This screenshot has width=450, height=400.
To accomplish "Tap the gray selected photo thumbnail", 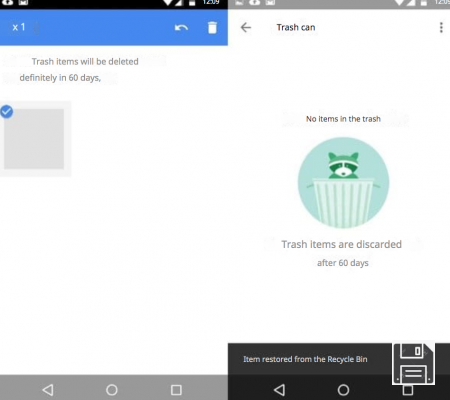I will [x=34, y=139].
